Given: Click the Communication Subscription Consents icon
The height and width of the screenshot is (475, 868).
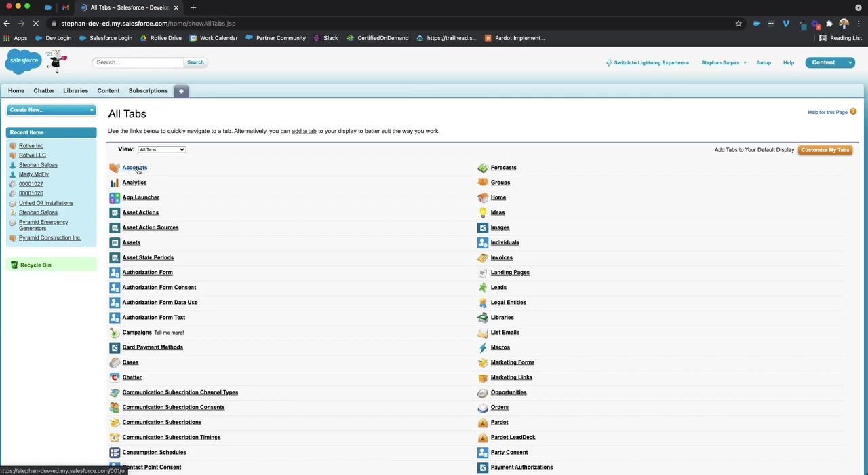Looking at the screenshot, I should [115, 407].
